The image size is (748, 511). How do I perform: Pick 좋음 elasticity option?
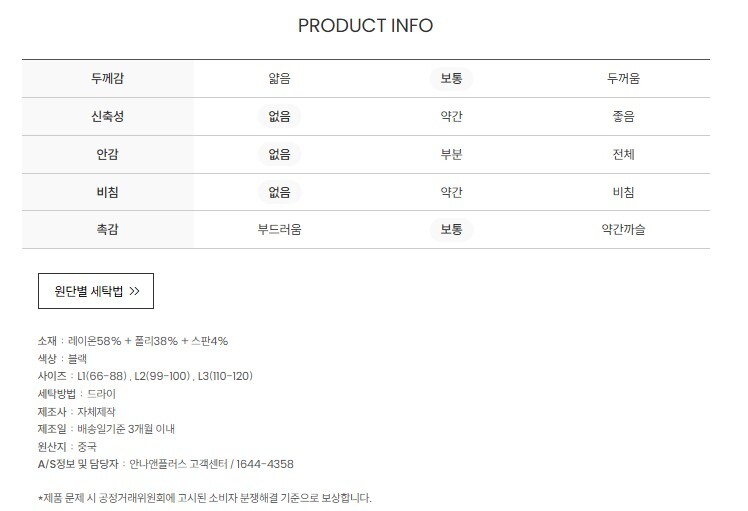623,116
